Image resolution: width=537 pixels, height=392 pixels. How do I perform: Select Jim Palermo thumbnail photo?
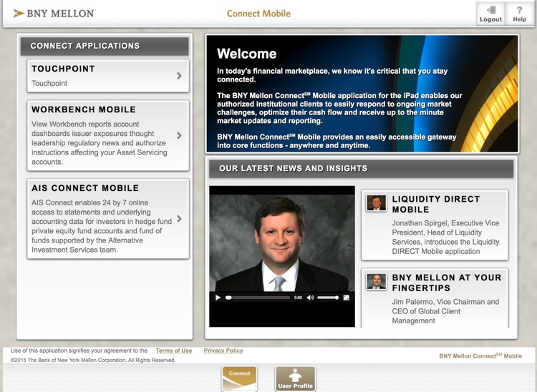(377, 282)
